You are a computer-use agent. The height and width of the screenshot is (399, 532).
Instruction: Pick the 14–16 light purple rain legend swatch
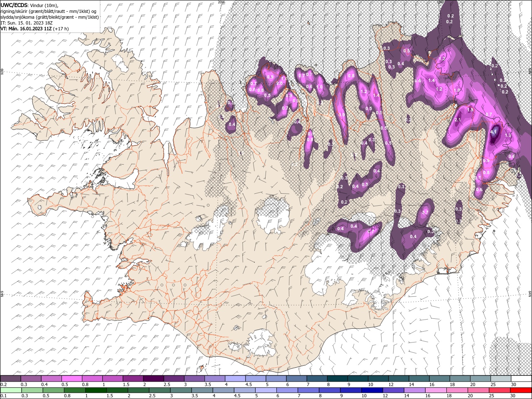click(415, 390)
